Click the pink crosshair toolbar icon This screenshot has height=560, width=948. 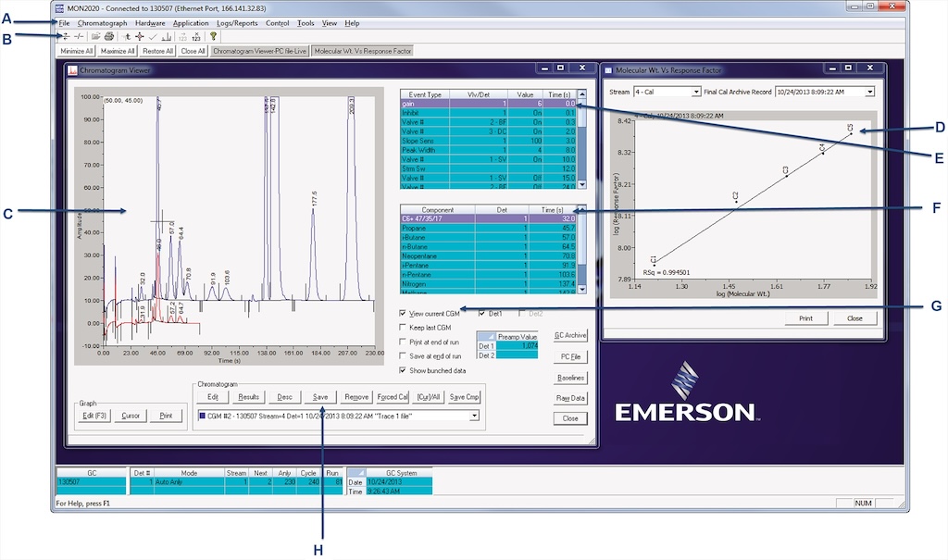coord(139,37)
